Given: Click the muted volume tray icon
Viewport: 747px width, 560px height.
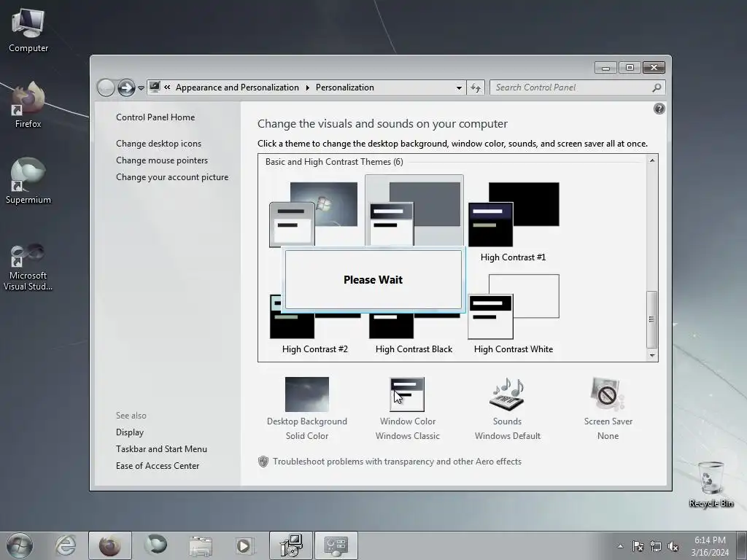Looking at the screenshot, I should pos(673,546).
